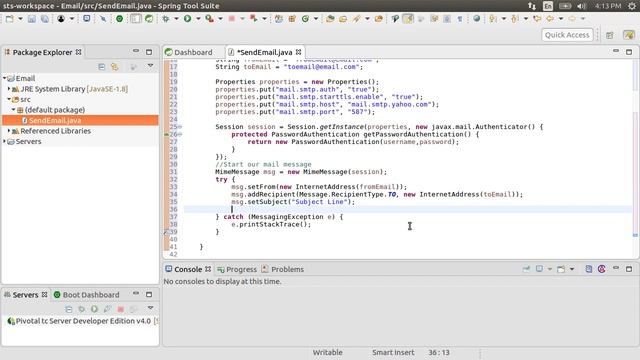Viewport: 640px width, 360px height.
Task: Click Open Console icon in Console toolbar
Action: coord(561,269)
